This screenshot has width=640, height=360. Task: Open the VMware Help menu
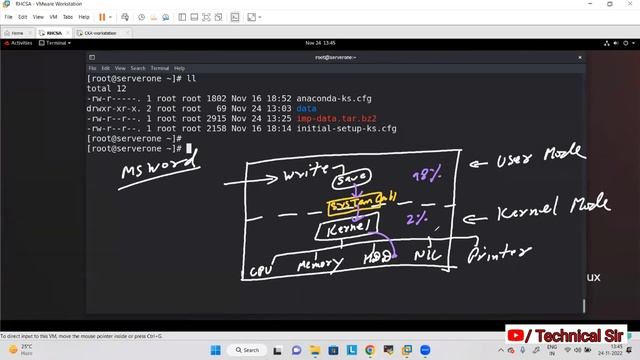click(84, 17)
